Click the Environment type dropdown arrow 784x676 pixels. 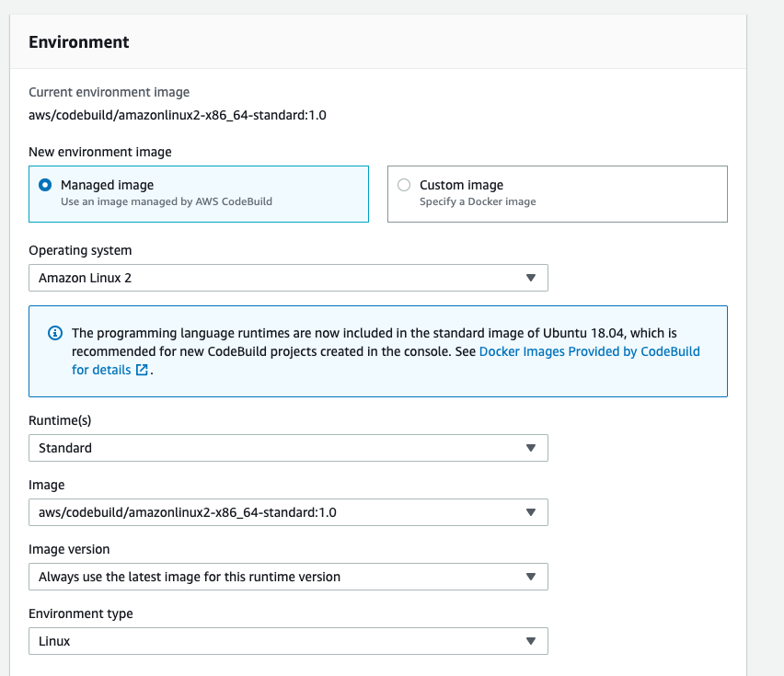pyautogui.click(x=531, y=641)
